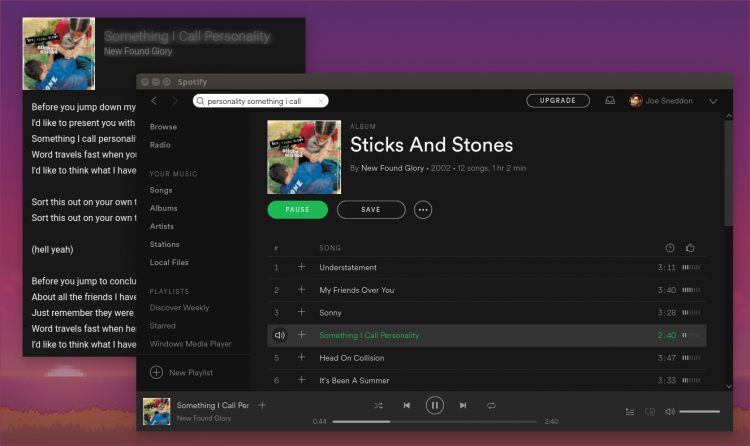Skip to the next track
Viewport: 750px width, 446px height.
tap(463, 405)
